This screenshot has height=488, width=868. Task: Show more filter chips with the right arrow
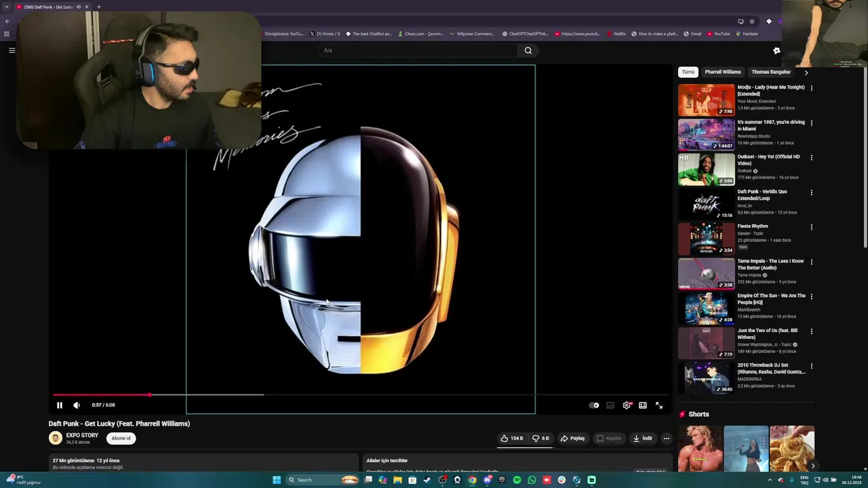pyautogui.click(x=806, y=72)
